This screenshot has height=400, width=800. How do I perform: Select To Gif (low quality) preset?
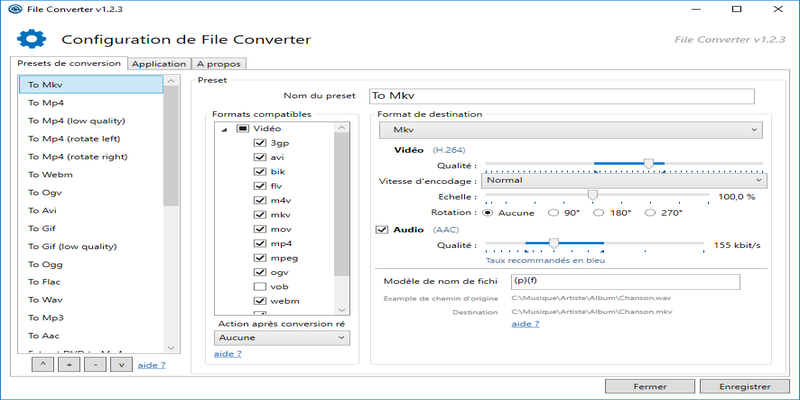91,246
